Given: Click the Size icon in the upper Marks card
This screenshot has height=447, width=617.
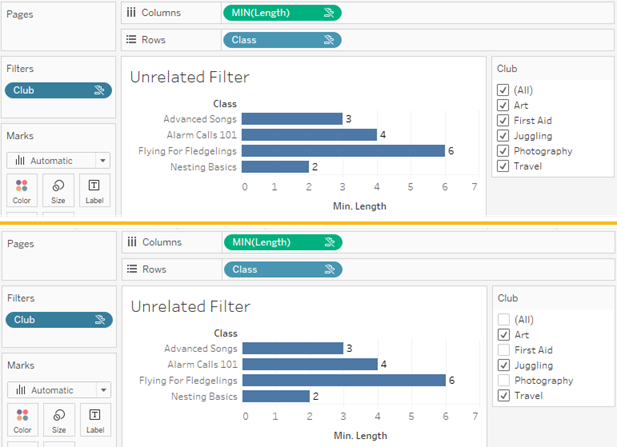Looking at the screenshot, I should [x=58, y=187].
